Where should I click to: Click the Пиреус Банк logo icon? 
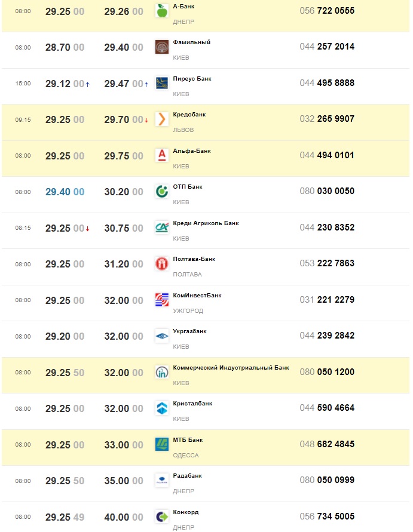161,83
